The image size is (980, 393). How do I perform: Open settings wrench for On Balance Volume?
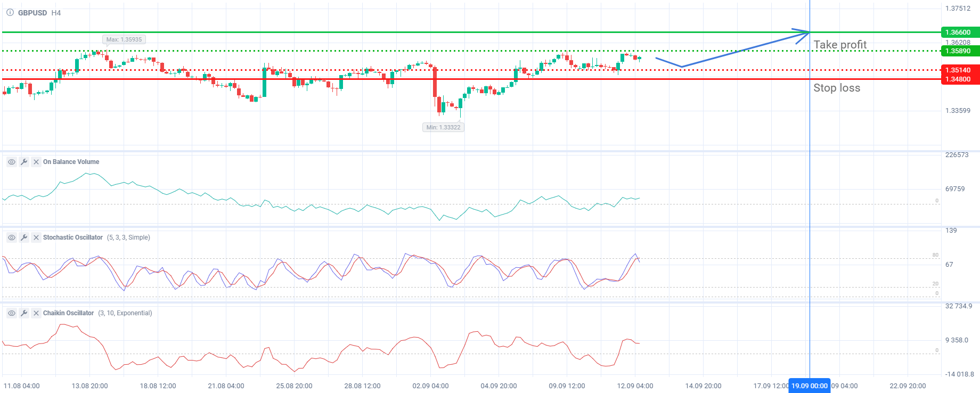point(24,162)
